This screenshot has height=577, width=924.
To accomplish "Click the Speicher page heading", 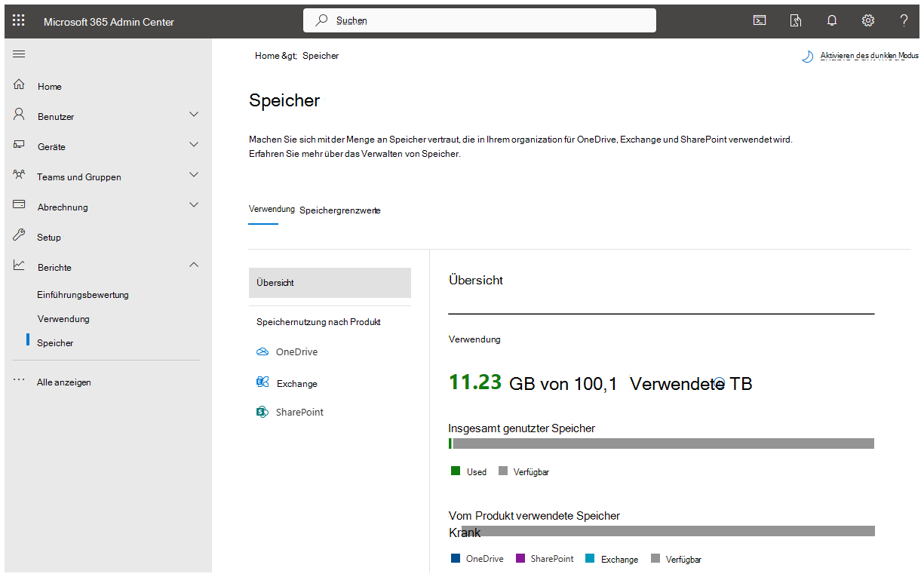I will coord(284,101).
